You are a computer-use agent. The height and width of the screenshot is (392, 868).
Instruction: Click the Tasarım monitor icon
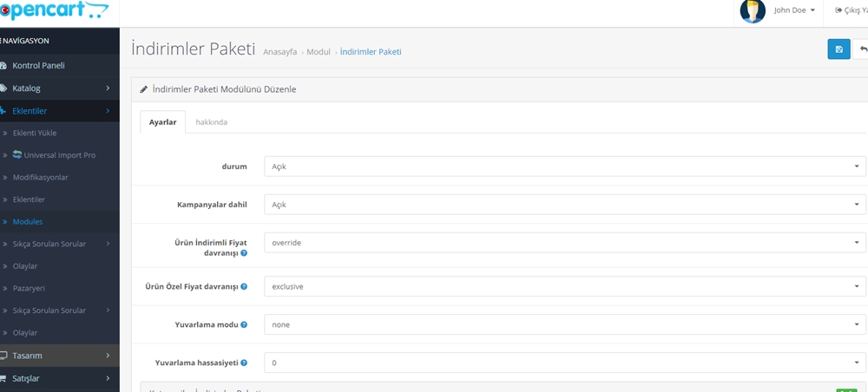coord(3,356)
